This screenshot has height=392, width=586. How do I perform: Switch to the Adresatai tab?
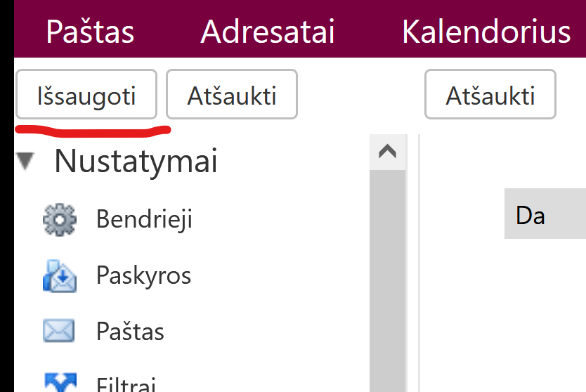click(x=268, y=32)
